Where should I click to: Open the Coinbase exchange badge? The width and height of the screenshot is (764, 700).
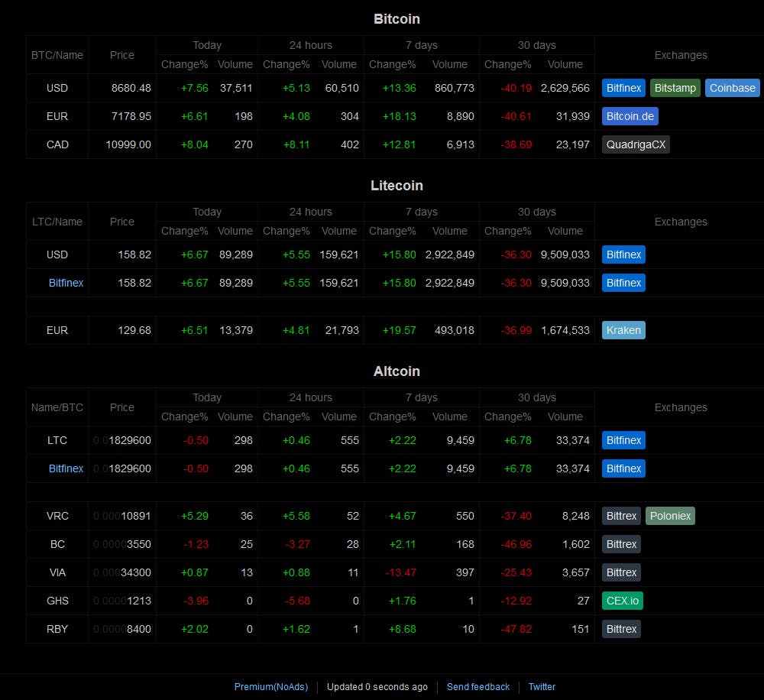point(732,88)
